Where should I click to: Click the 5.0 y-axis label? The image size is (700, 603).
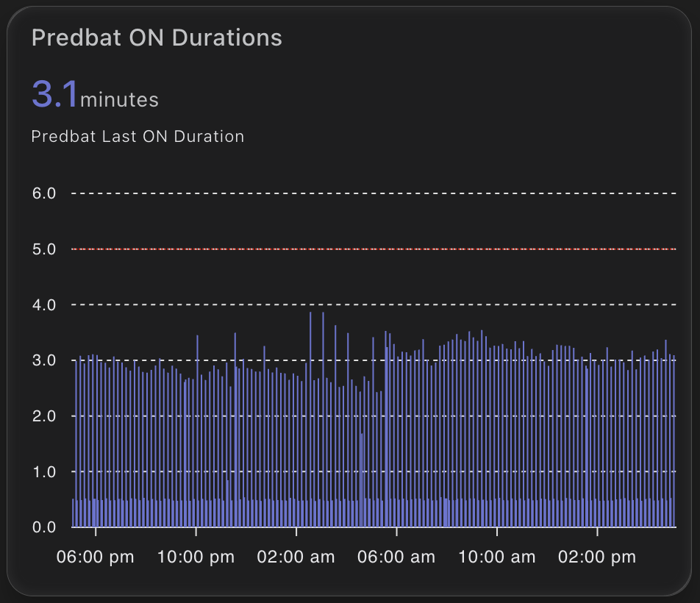44,249
